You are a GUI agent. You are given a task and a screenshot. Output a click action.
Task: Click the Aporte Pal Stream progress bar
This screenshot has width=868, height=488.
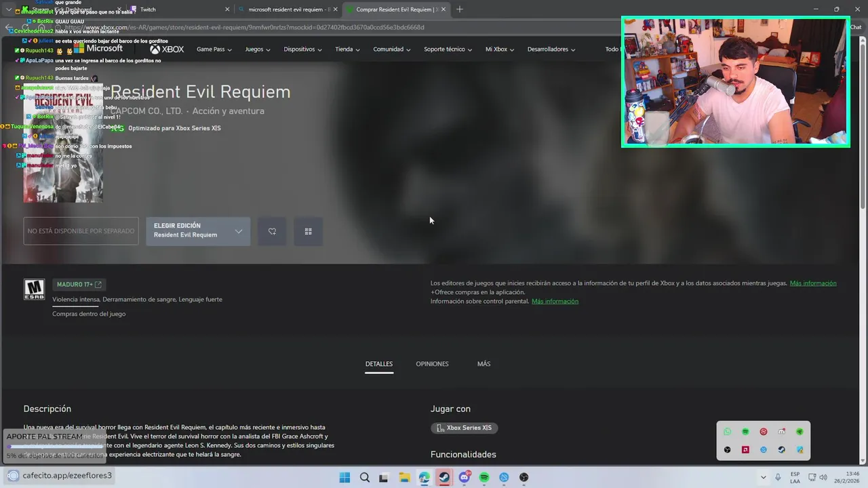(x=56, y=446)
